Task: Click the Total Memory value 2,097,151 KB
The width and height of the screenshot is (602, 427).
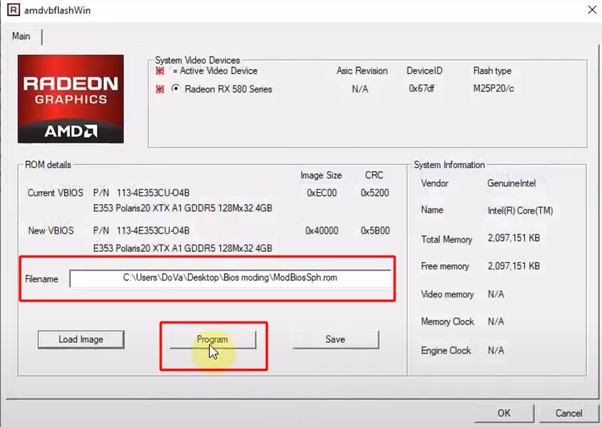Action: click(x=514, y=238)
